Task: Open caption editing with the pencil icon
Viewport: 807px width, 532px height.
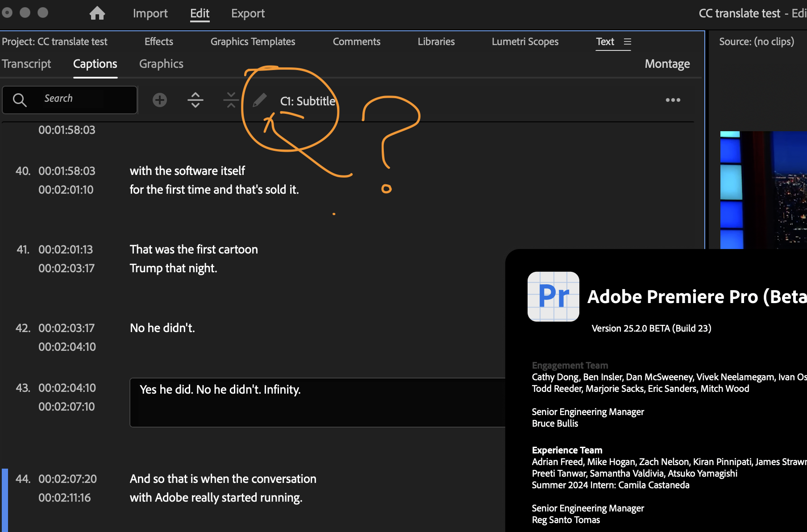Action: pos(259,100)
